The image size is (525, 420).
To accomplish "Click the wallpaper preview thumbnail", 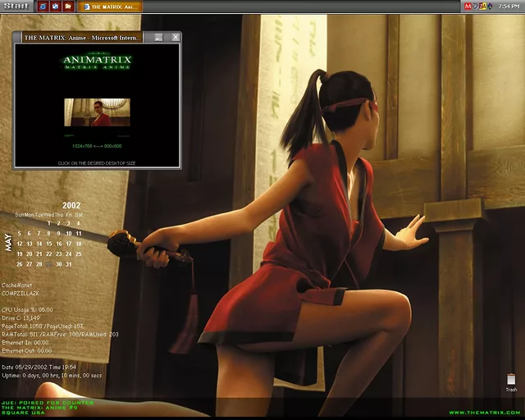I will [97, 112].
